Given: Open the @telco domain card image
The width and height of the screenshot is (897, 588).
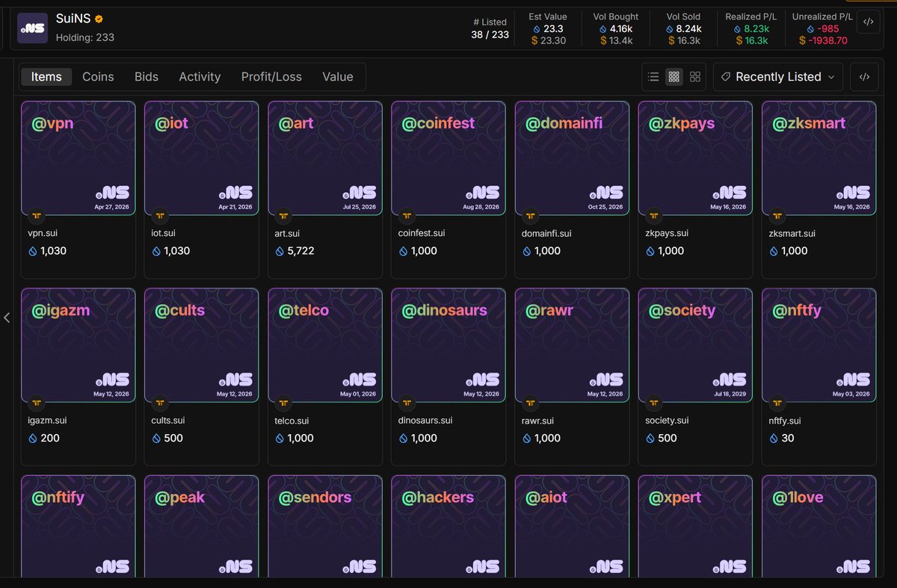Looking at the screenshot, I should click(325, 345).
